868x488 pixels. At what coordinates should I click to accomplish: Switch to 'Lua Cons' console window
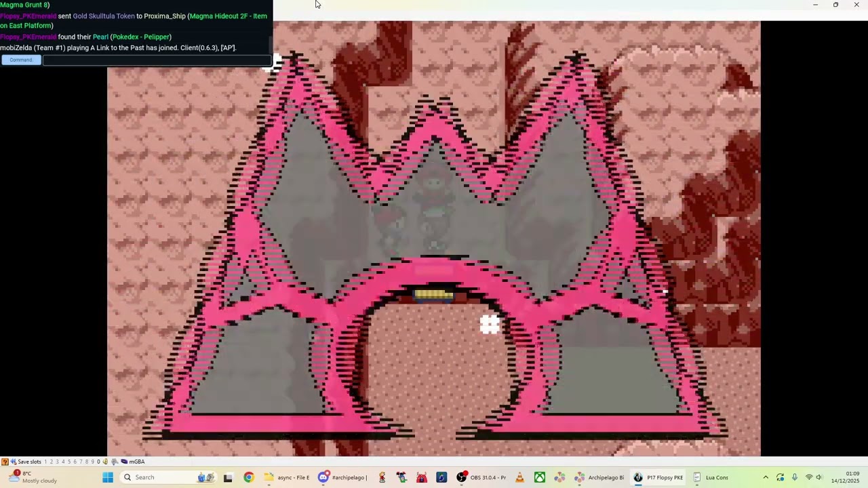click(x=710, y=477)
